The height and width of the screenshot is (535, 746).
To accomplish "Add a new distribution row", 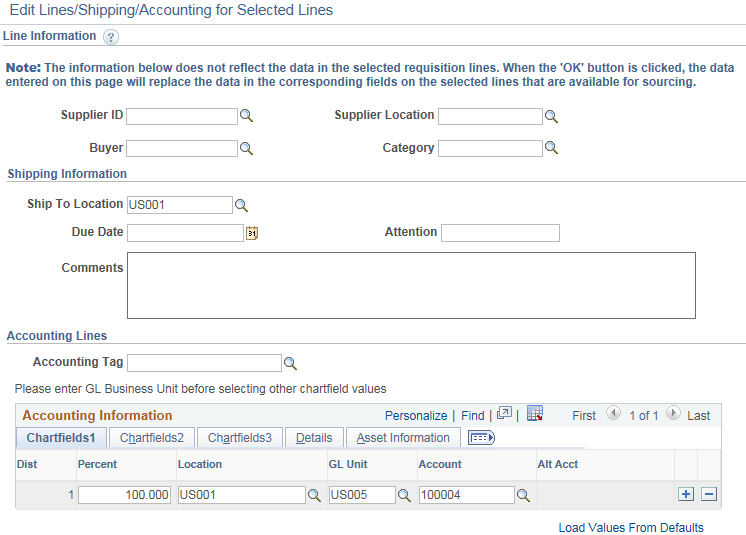I will 686,495.
